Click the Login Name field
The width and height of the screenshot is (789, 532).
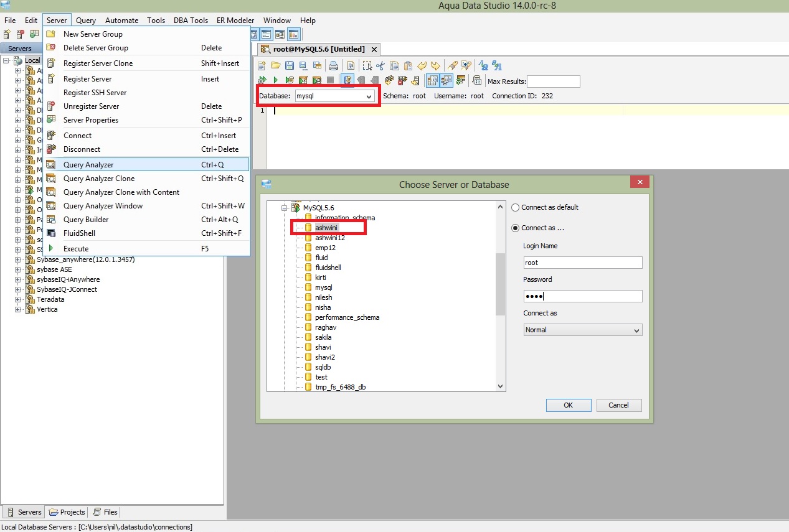click(x=583, y=263)
